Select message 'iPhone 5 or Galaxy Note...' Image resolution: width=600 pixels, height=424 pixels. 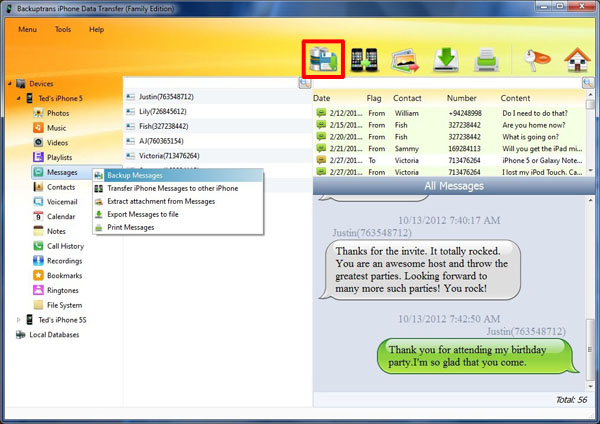[449, 160]
